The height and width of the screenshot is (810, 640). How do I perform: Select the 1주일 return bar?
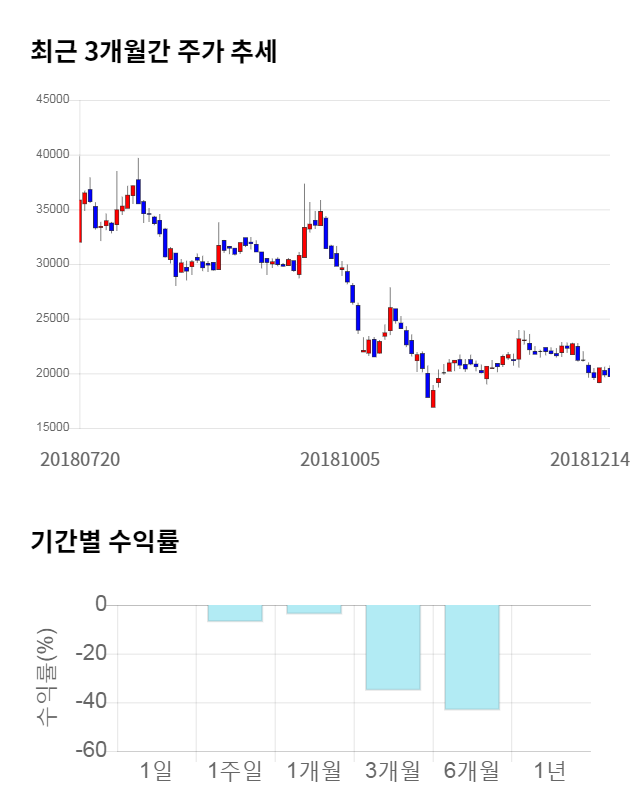pyautogui.click(x=235, y=613)
